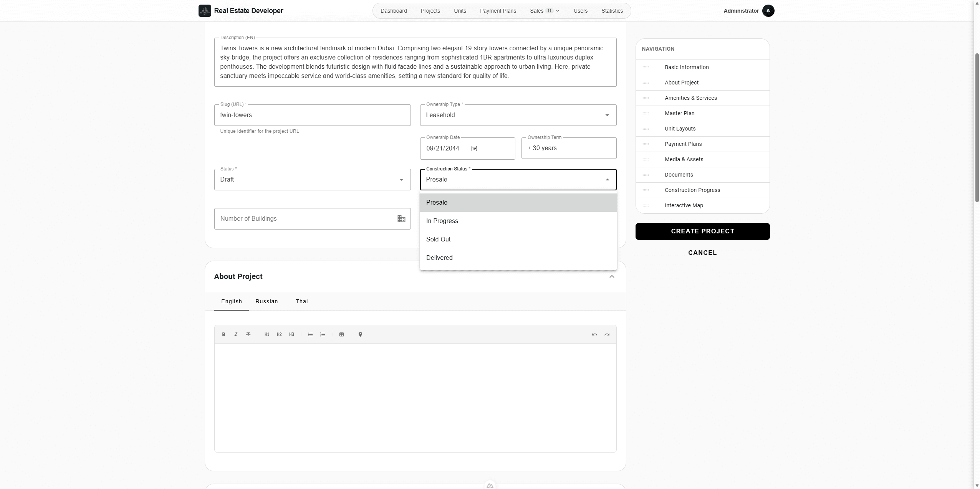Open the Status dropdown showing Draft
The image size is (980, 489).
click(312, 180)
